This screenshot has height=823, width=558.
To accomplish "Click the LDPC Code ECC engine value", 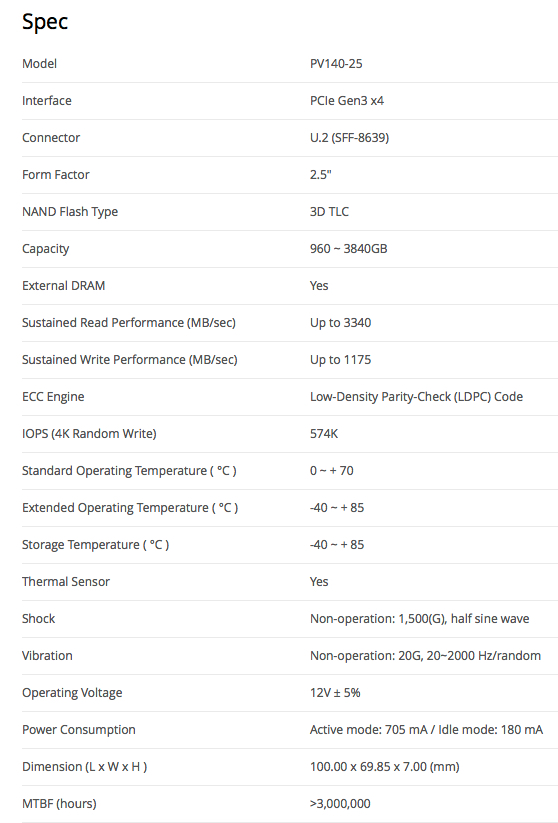I will tap(416, 397).
